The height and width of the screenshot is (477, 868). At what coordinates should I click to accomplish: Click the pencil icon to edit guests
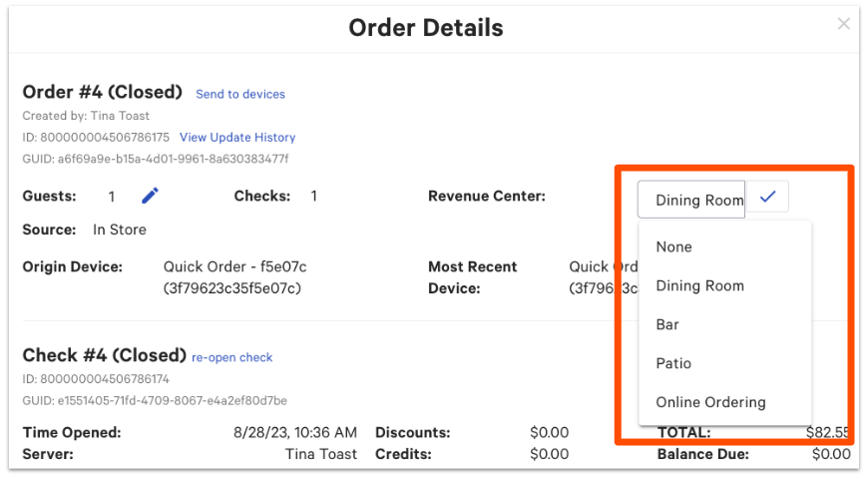point(150,197)
